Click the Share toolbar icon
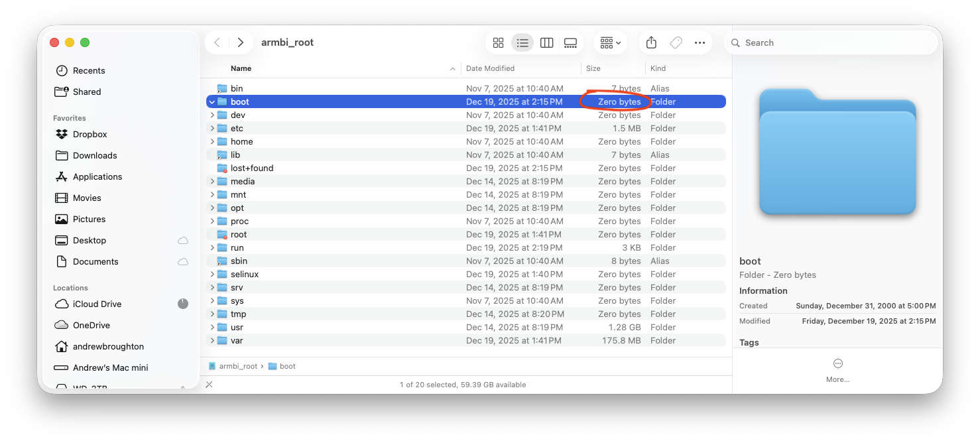Screen dimensions: 980x443 click(x=651, y=43)
